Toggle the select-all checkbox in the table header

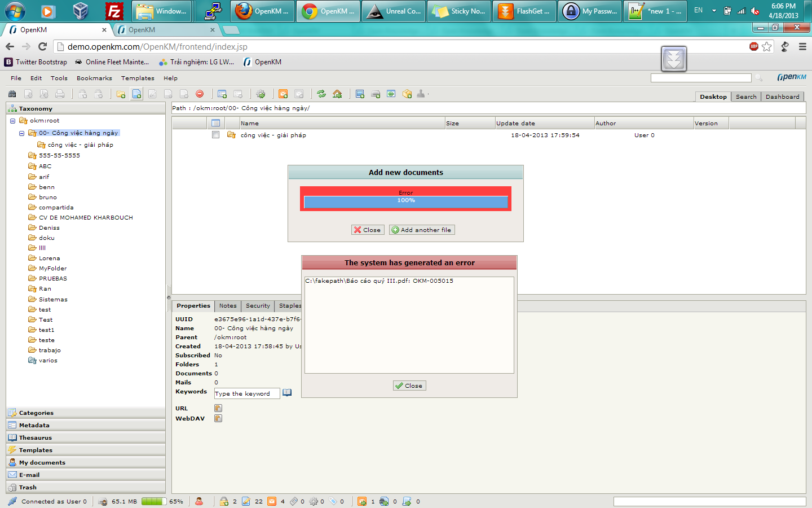point(216,122)
